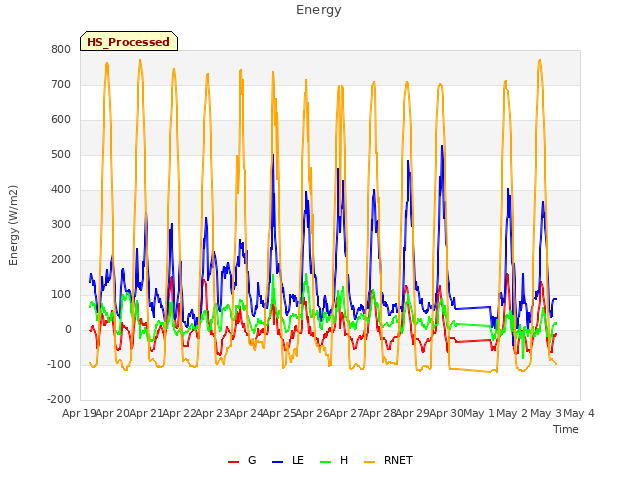Screen dimensions: 640x480
Task: Click the green H legend color marker
Action: click(x=326, y=462)
